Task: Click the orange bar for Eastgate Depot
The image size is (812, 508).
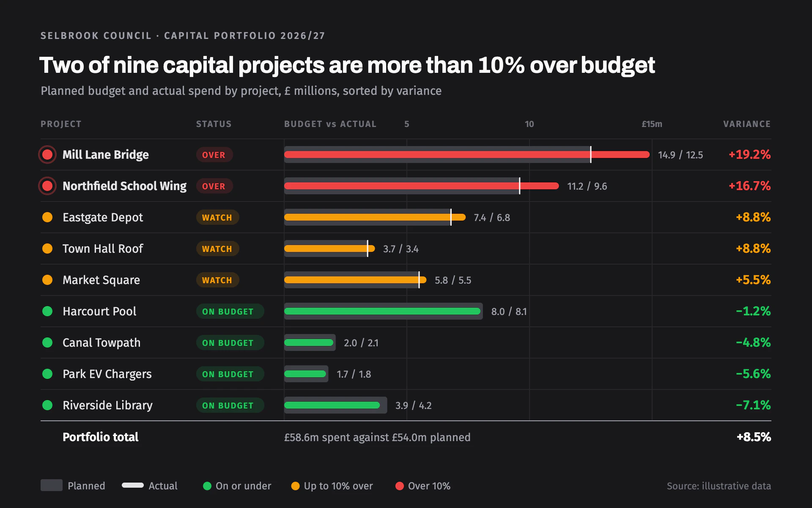Action: 375,217
